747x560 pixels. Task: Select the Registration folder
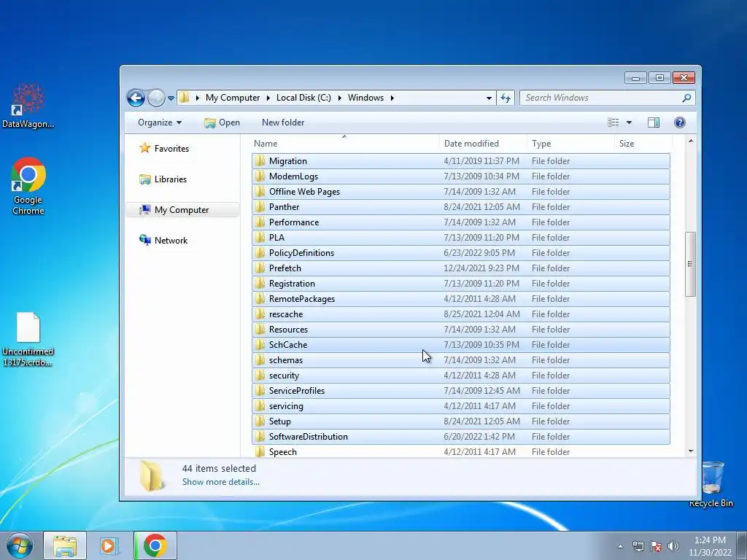461,284
